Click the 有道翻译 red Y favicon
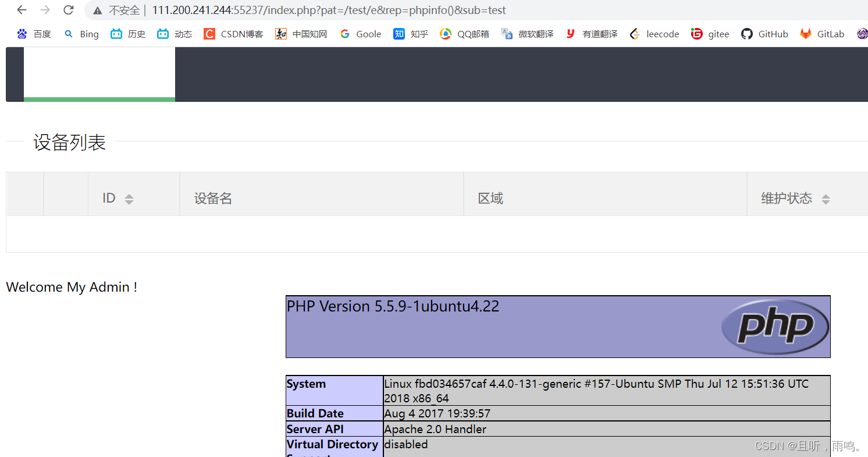This screenshot has width=868, height=457. click(x=571, y=34)
